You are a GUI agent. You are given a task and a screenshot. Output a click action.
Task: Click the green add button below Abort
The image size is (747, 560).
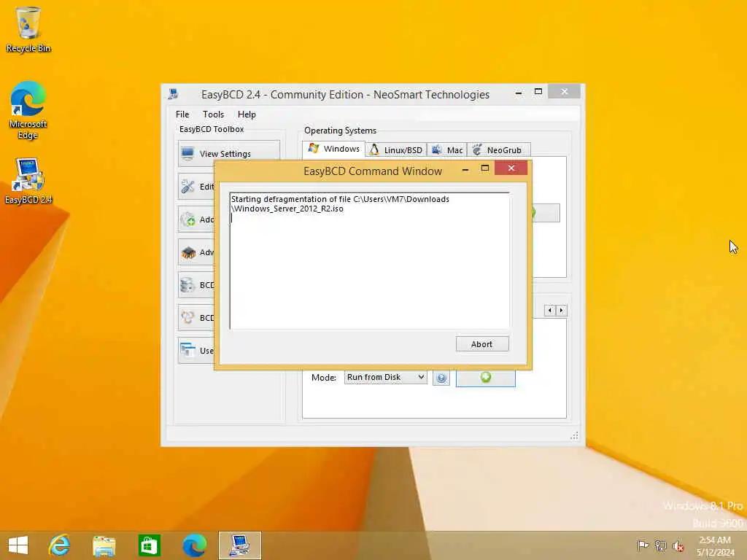point(485,378)
